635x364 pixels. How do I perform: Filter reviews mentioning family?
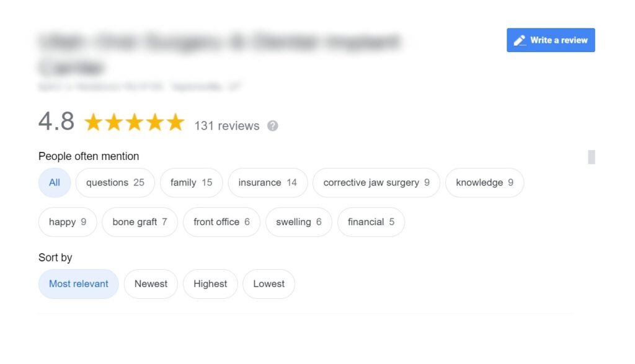[x=191, y=182]
